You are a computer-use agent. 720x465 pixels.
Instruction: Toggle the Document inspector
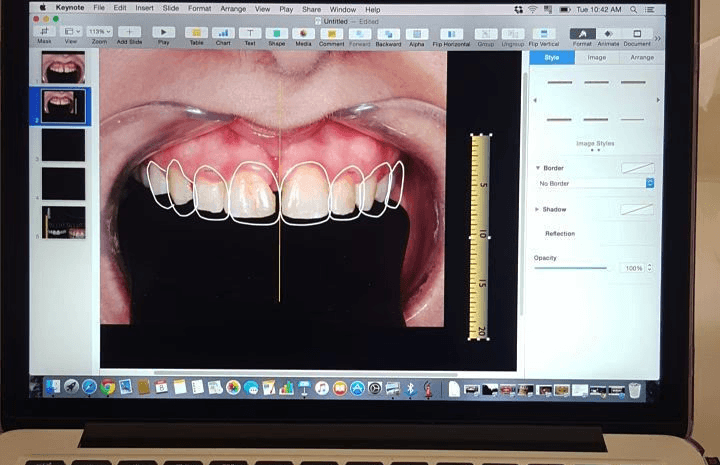[637, 34]
